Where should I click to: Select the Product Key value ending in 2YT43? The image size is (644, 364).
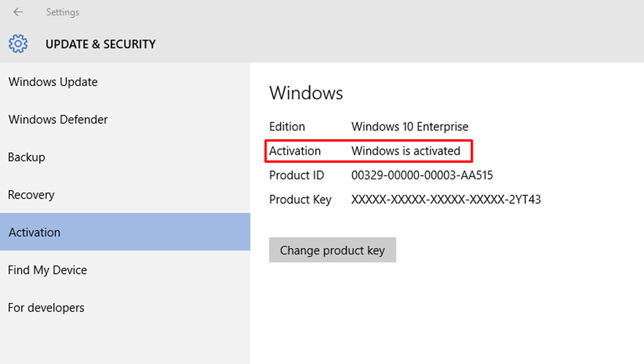click(x=445, y=200)
